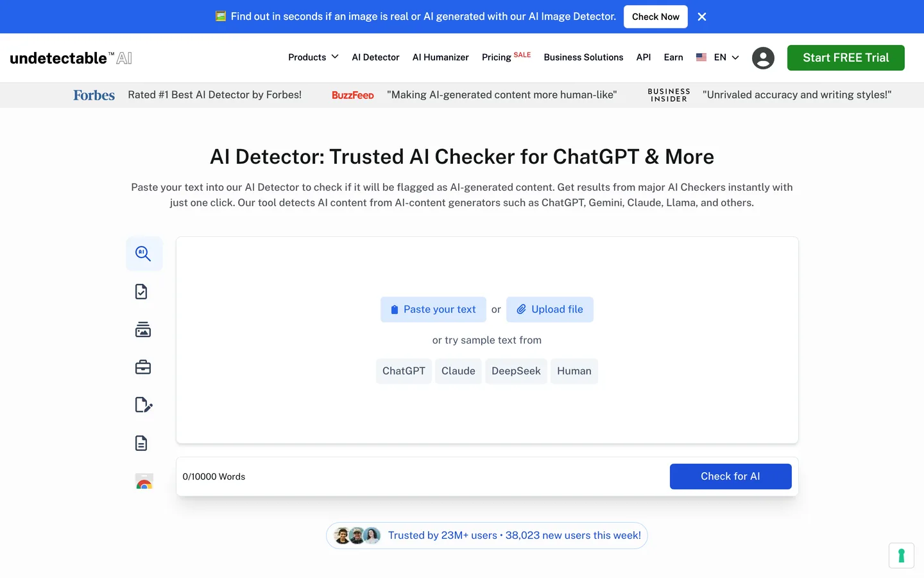Click Check Now in the banner
This screenshot has height=578, width=924.
(656, 17)
